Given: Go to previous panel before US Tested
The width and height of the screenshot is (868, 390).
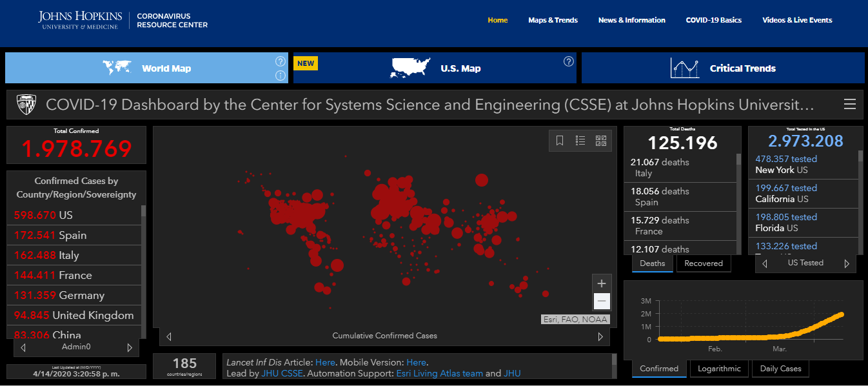Looking at the screenshot, I should pyautogui.click(x=765, y=263).
